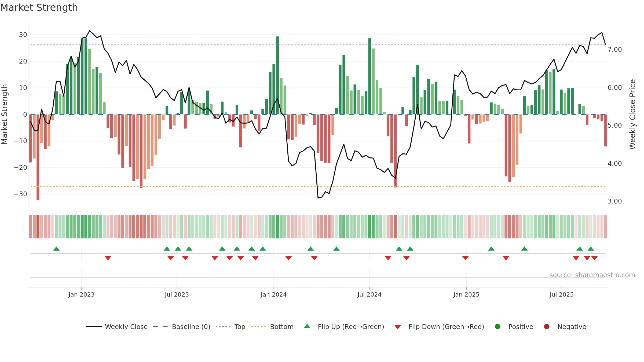Click the Jan 2025 x-axis label
The height and width of the screenshot is (362, 644).
[466, 294]
